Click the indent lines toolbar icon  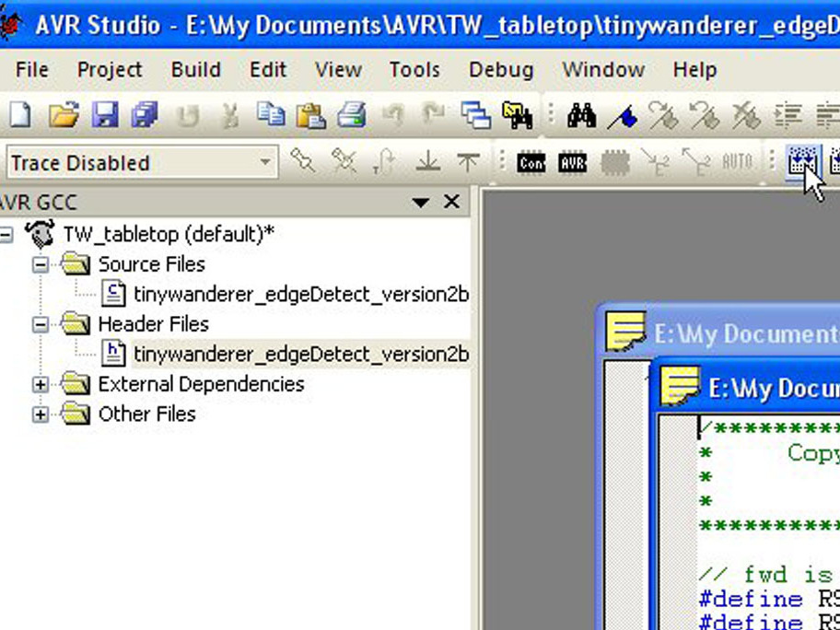pyautogui.click(x=788, y=114)
